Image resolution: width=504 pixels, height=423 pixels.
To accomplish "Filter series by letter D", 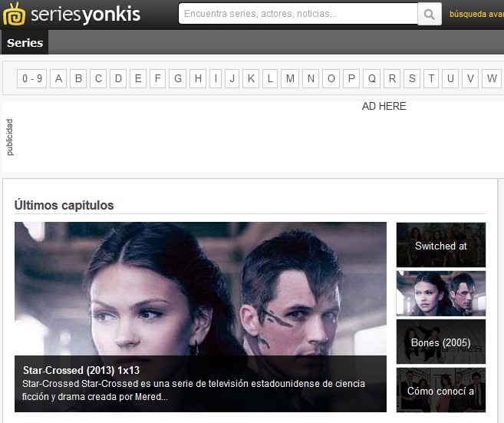I will pyautogui.click(x=118, y=78).
